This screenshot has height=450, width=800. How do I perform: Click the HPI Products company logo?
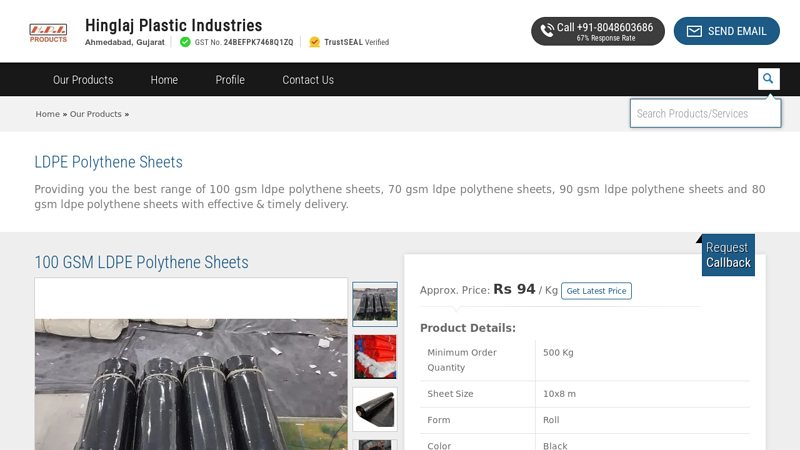pyautogui.click(x=48, y=32)
